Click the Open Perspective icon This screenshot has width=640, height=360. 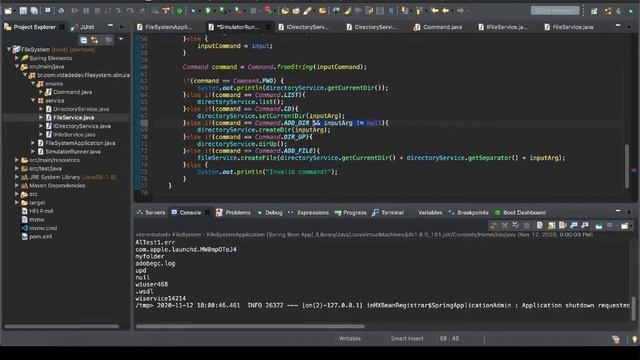click(x=594, y=11)
